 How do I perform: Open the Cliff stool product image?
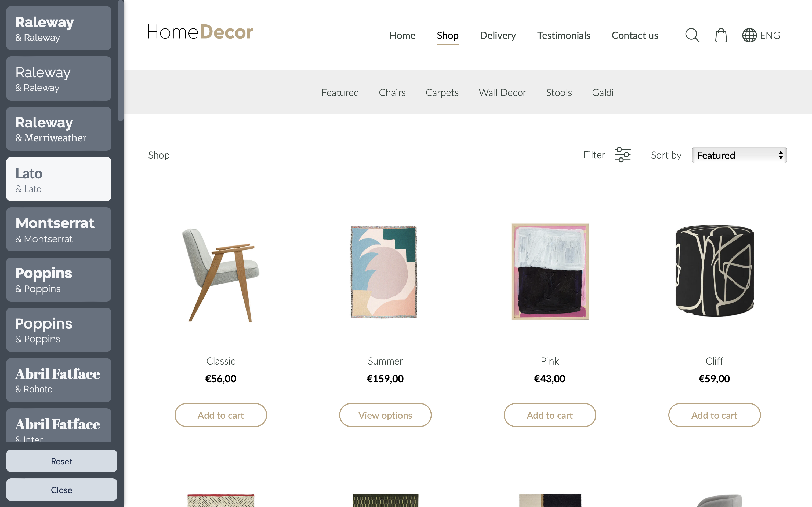coord(714,271)
